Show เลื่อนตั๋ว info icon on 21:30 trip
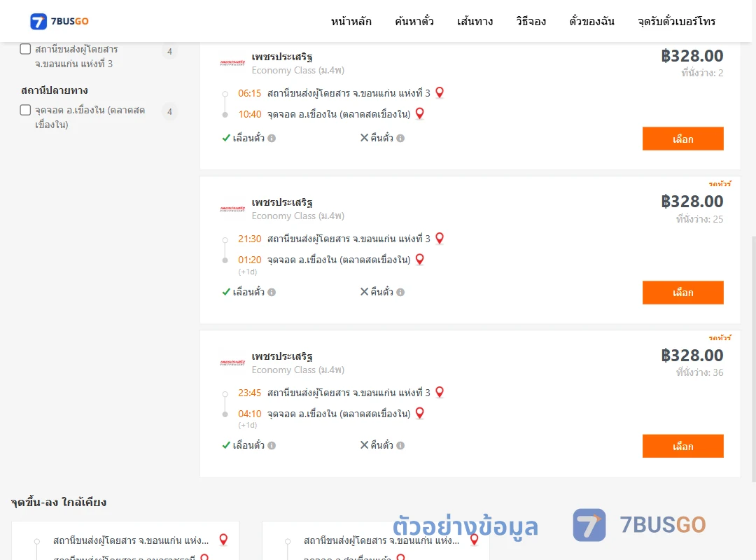 click(x=272, y=293)
